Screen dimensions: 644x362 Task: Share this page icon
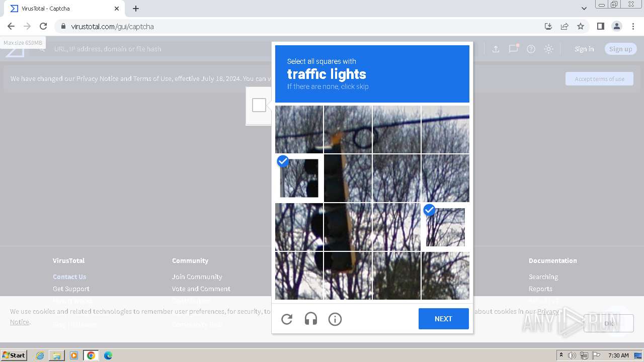tap(565, 26)
